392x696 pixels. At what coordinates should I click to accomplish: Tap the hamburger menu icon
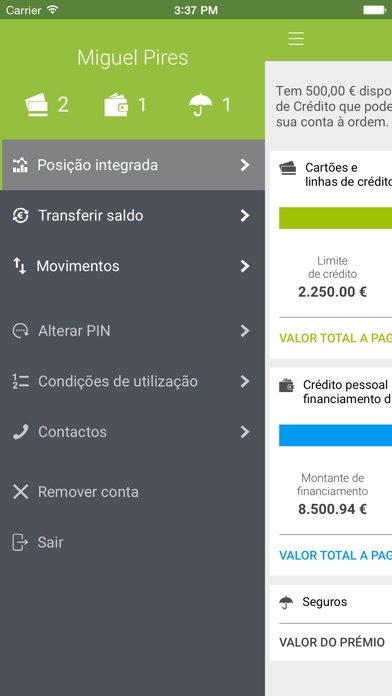click(296, 39)
